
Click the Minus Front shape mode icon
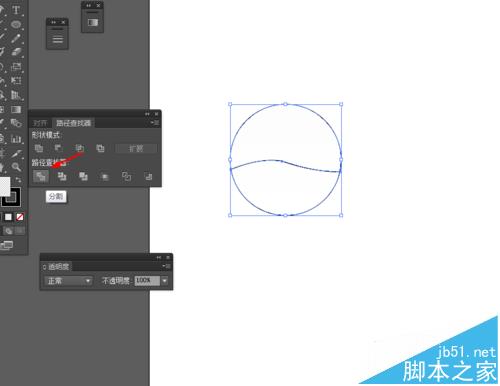tap(59, 148)
